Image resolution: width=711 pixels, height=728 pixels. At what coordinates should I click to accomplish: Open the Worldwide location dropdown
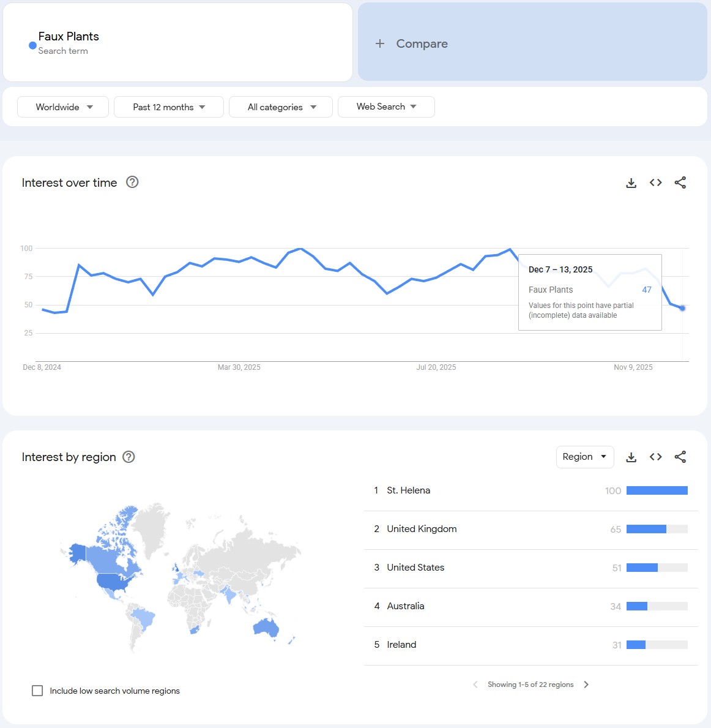pyautogui.click(x=63, y=107)
